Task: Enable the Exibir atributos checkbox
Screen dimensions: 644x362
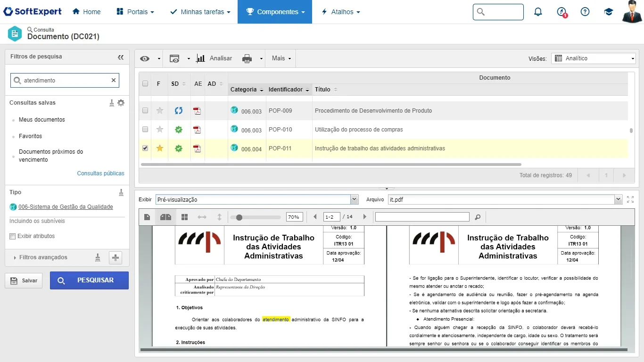Action: 13,236
